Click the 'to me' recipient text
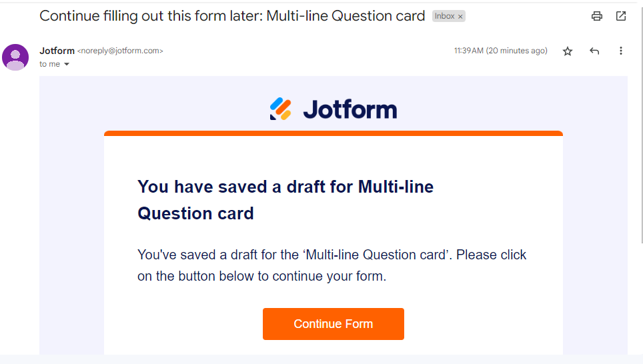The width and height of the screenshot is (643, 364). click(49, 64)
